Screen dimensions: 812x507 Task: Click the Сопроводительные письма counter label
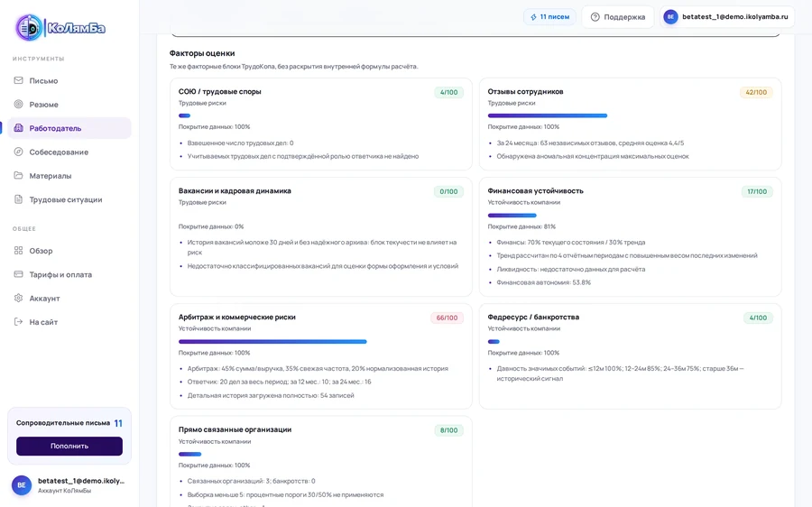[63, 423]
